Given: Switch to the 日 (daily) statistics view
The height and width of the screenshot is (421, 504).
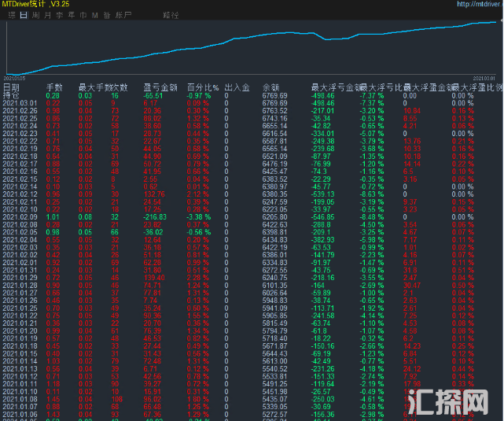Looking at the screenshot, I should point(24,15).
